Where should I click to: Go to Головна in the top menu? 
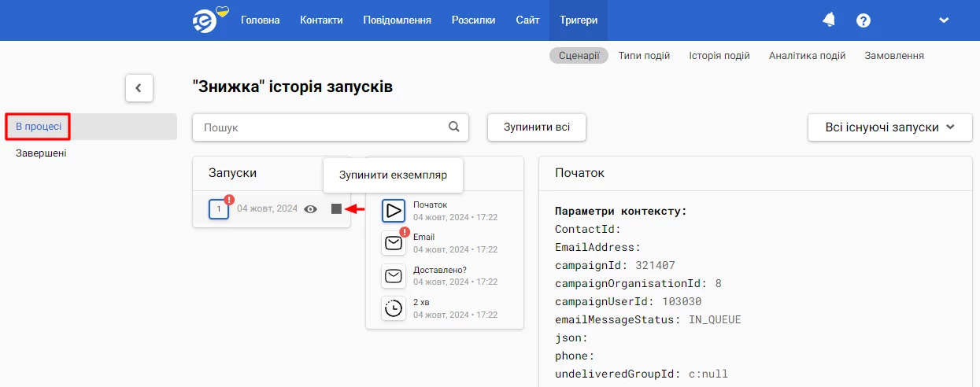[x=261, y=20]
